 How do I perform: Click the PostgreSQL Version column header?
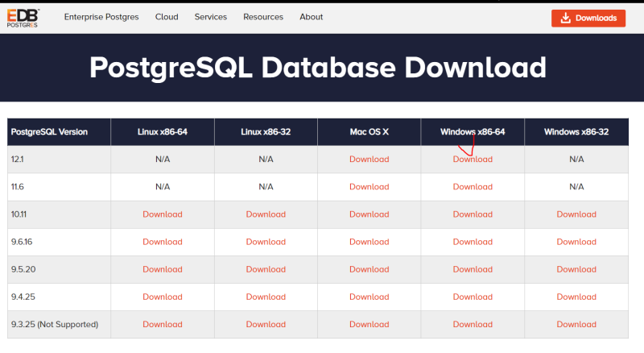pyautogui.click(x=49, y=132)
